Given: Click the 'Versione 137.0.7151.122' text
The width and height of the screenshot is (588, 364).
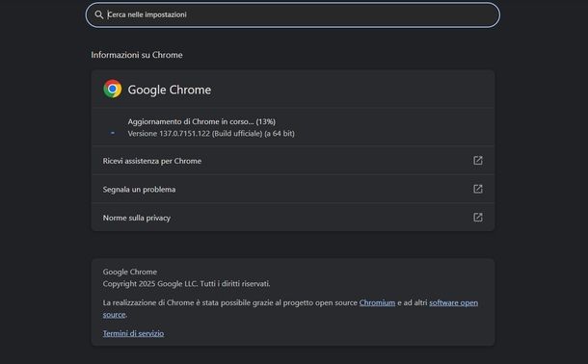Looking at the screenshot, I should tap(169, 133).
